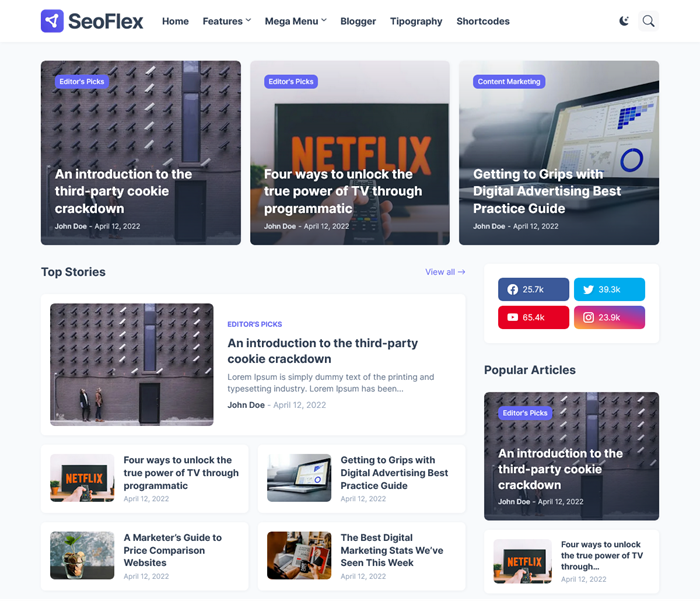Open search with the magnifier icon

coord(648,21)
